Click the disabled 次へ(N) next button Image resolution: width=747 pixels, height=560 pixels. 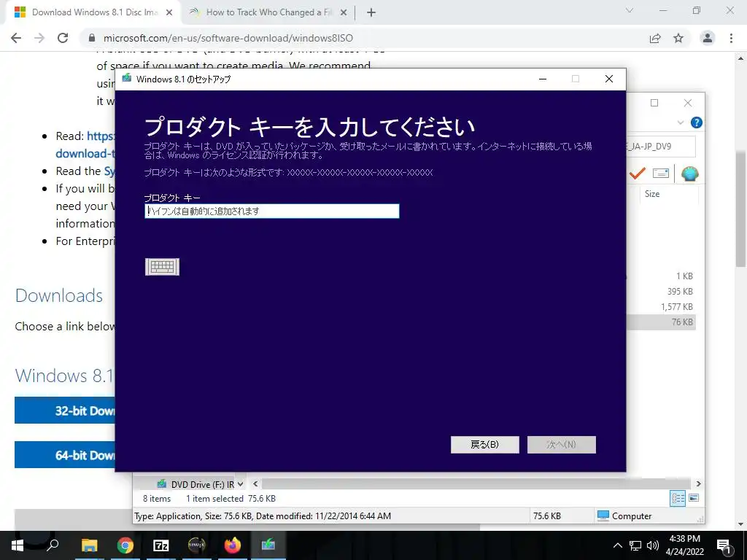click(561, 444)
